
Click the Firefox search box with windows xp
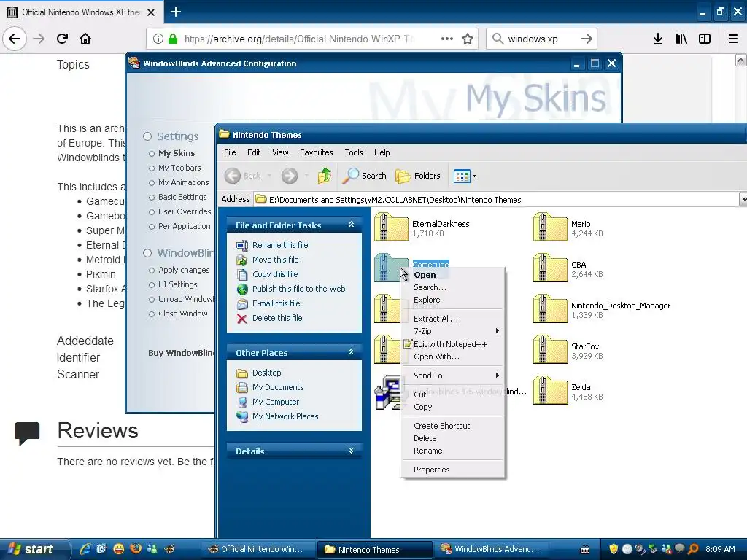point(541,39)
